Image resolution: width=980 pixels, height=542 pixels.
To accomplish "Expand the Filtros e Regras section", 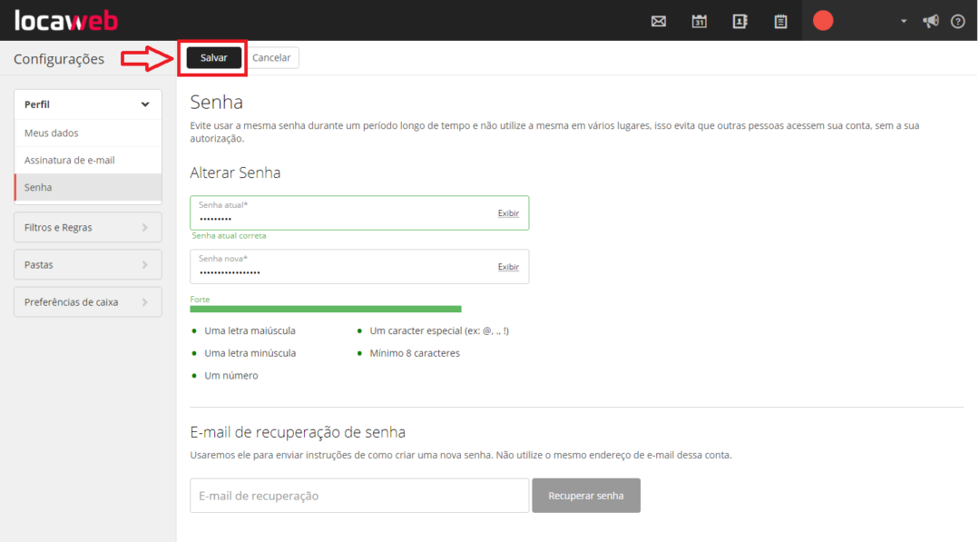I will click(87, 227).
